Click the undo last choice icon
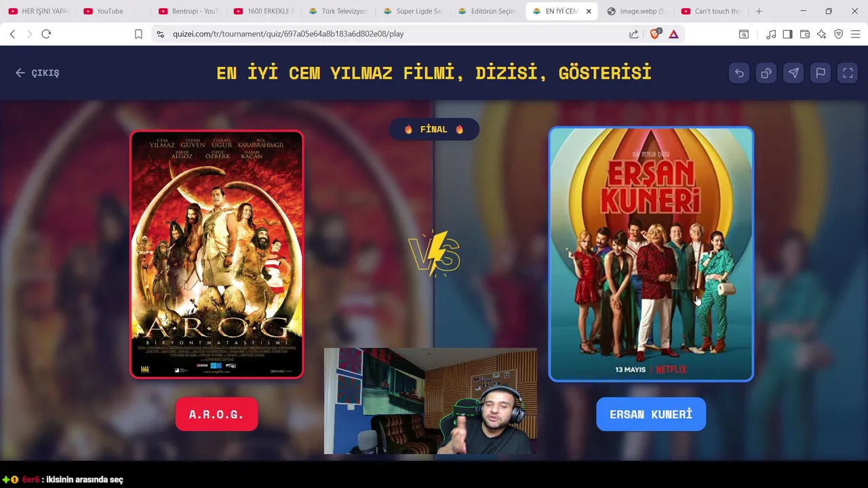 click(739, 73)
